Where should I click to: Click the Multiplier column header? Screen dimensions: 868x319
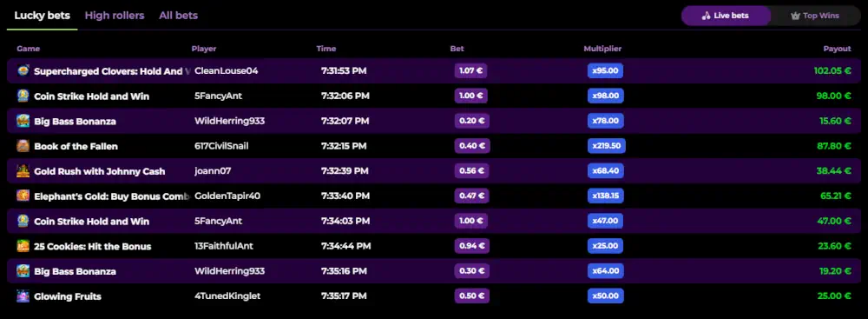tap(602, 49)
